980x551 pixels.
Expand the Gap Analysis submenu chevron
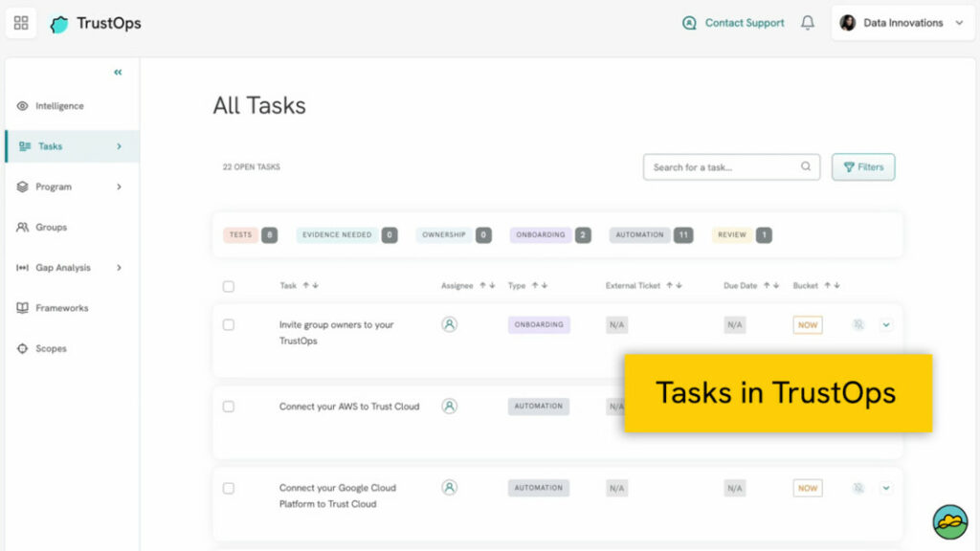pyautogui.click(x=119, y=268)
